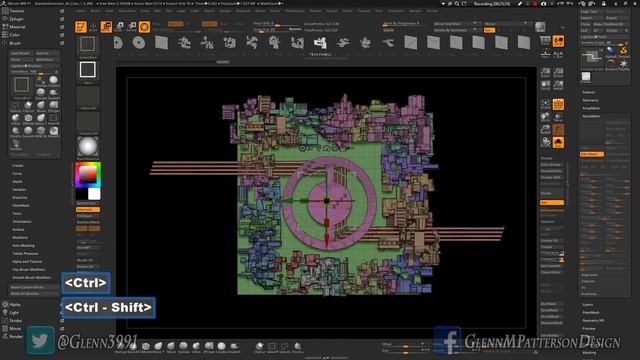640x360 pixels.
Task: Expand the Color palette
Action: click(x=14, y=35)
